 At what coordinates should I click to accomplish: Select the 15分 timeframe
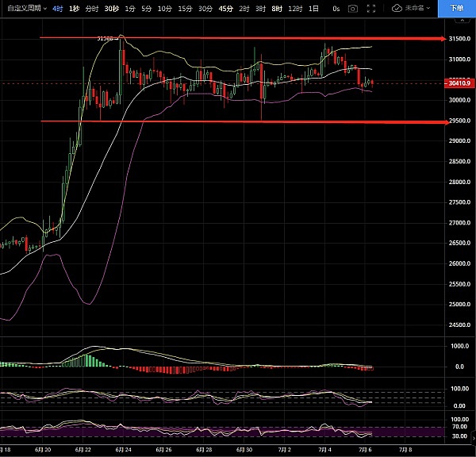point(184,8)
